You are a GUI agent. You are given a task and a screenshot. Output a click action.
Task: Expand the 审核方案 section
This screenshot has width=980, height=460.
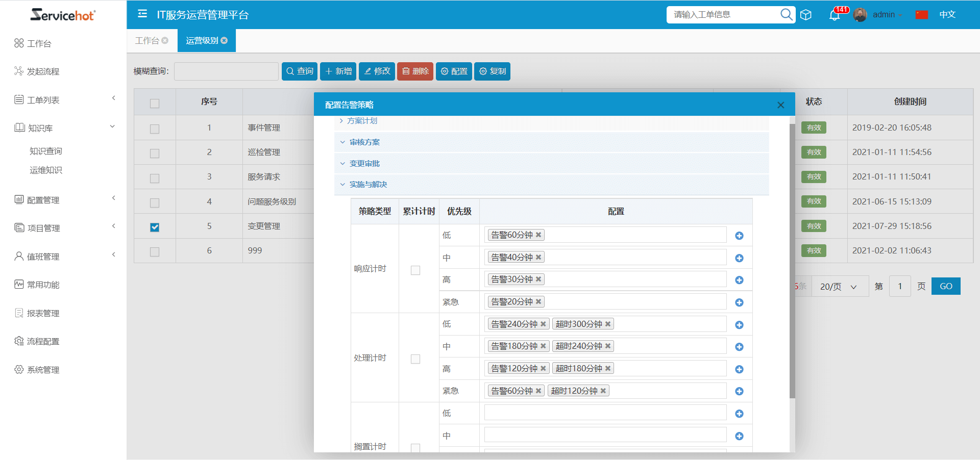pyautogui.click(x=364, y=142)
